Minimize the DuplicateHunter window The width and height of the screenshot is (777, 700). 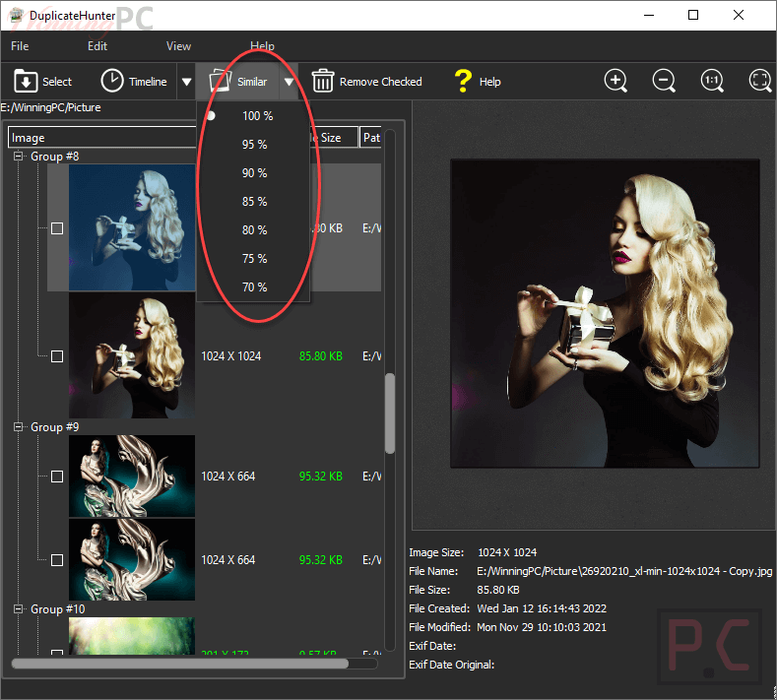tap(649, 16)
